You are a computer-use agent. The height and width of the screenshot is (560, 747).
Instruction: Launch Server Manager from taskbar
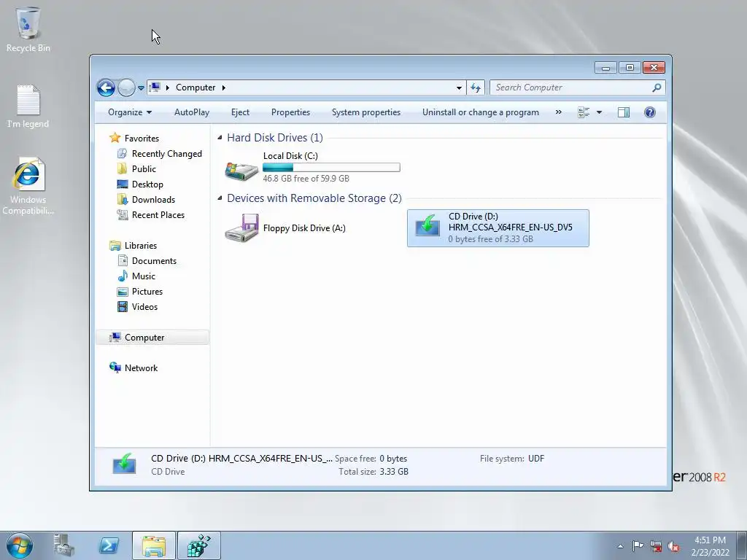[x=63, y=545]
